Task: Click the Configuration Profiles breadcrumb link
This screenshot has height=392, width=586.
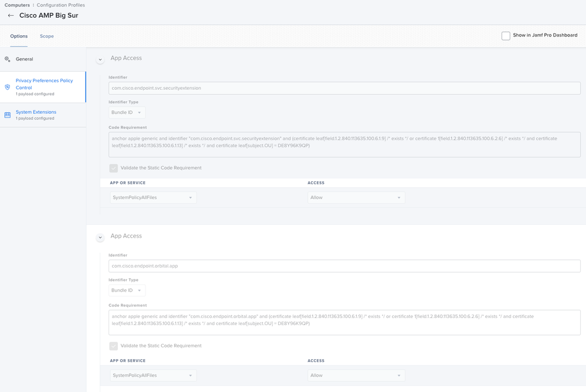Action: coord(60,5)
